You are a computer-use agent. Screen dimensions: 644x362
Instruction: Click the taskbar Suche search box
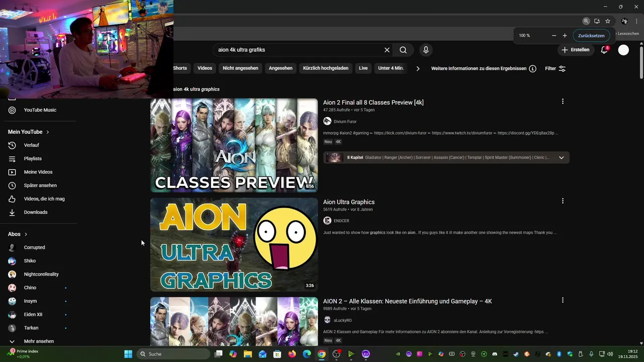tap(173, 354)
